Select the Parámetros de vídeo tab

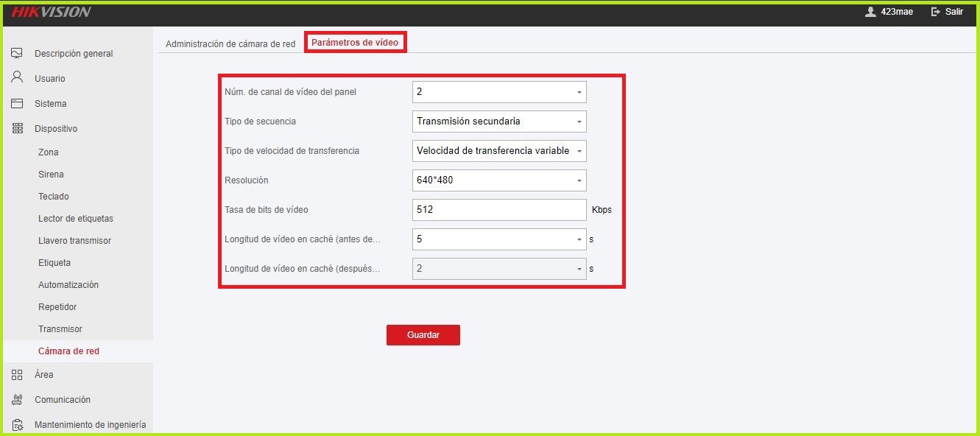(355, 43)
